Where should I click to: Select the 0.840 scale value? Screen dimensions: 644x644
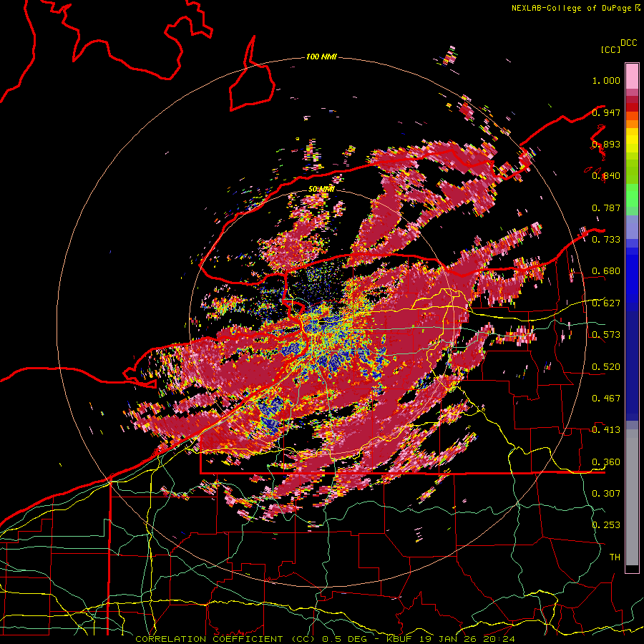[606, 176]
